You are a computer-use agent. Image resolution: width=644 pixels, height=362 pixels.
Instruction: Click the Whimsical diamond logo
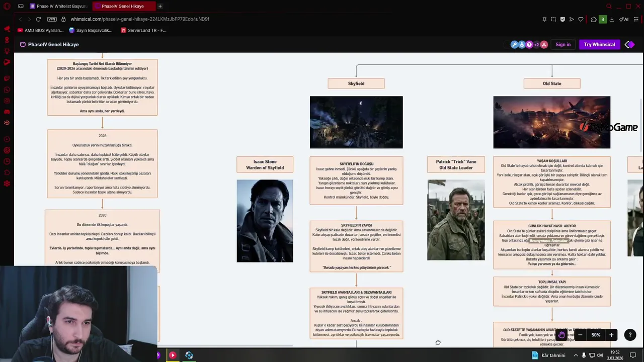629,44
